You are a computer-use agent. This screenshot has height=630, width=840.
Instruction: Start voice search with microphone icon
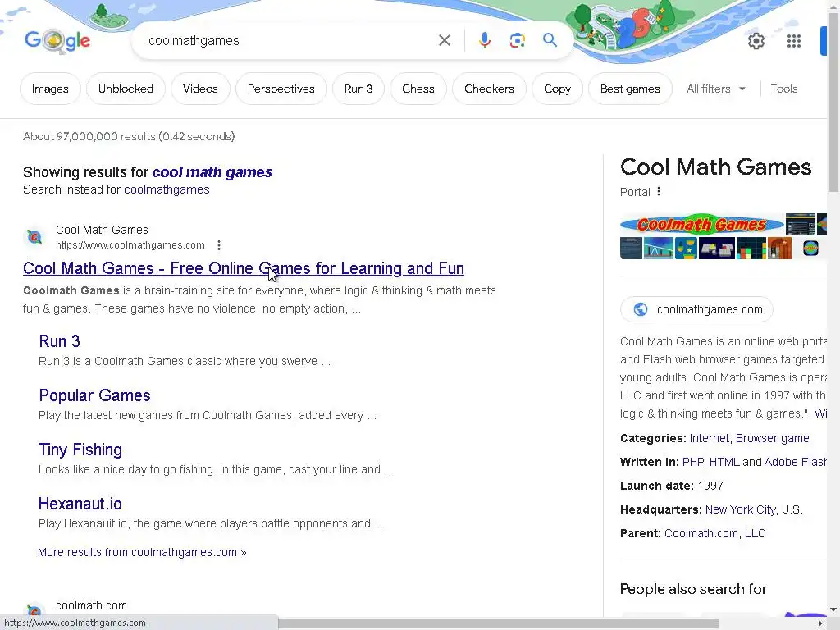[x=484, y=40]
